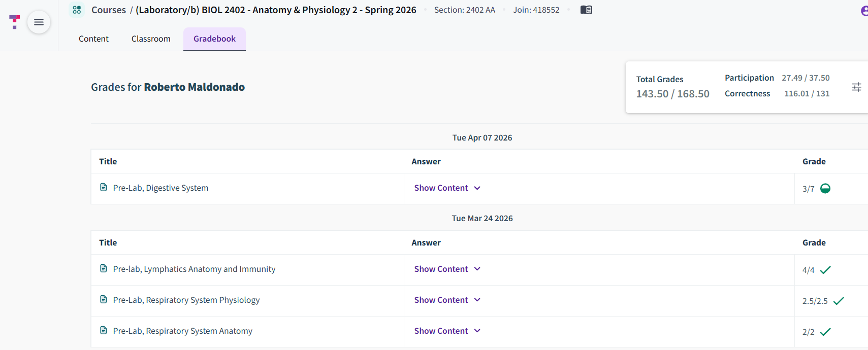Click the Digestive System document icon
This screenshot has width=868, height=350.
coord(104,188)
